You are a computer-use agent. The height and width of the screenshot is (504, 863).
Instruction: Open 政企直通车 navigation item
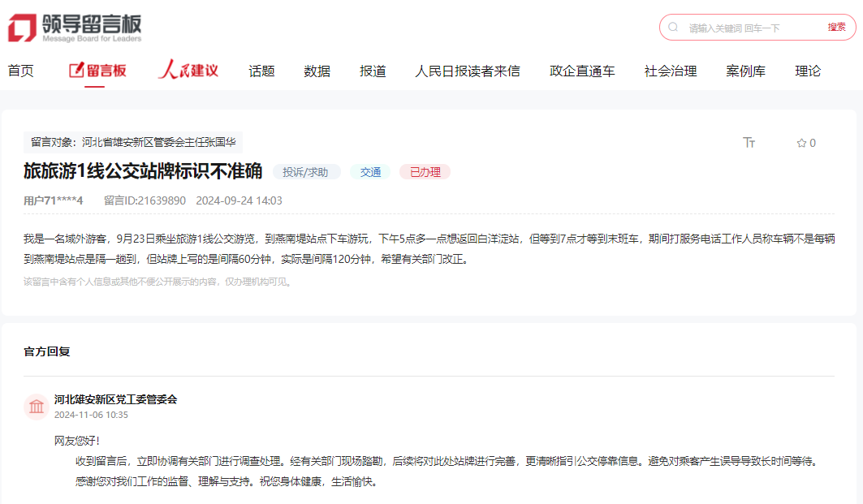coord(582,71)
